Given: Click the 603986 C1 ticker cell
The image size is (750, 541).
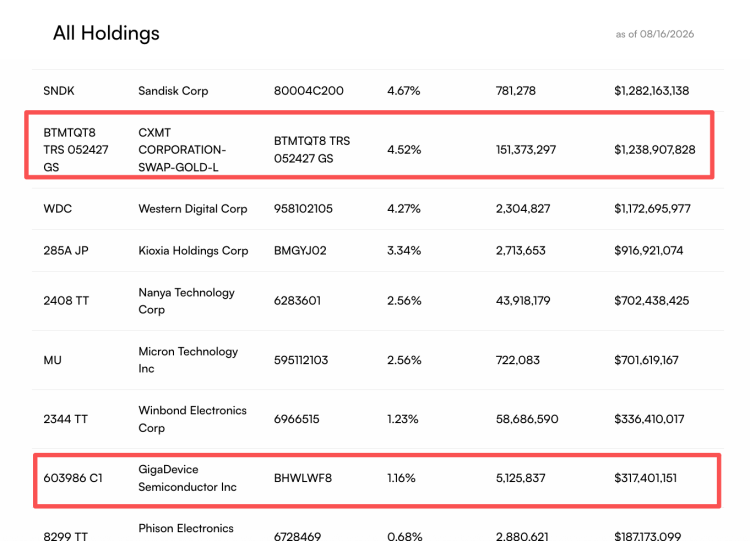Looking at the screenshot, I should click(x=73, y=478).
